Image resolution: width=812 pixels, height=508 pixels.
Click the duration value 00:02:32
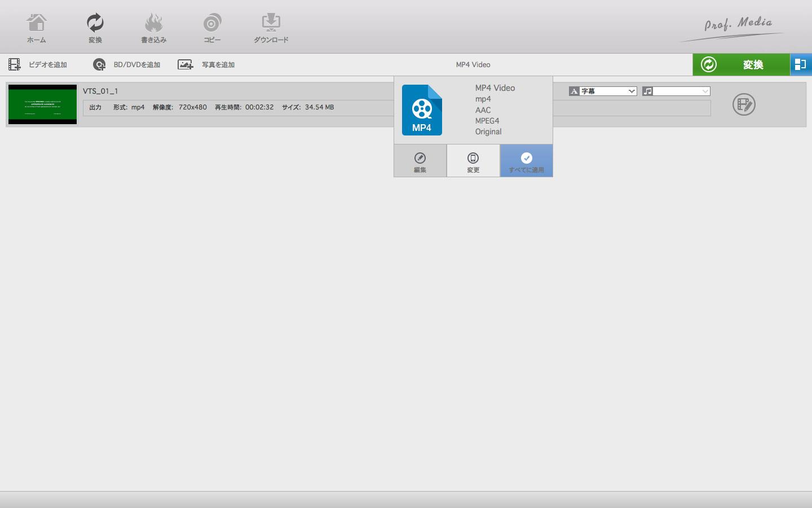point(259,107)
